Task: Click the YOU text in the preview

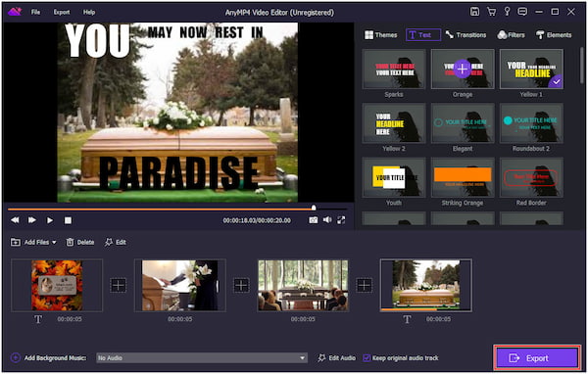Action: coord(97,40)
